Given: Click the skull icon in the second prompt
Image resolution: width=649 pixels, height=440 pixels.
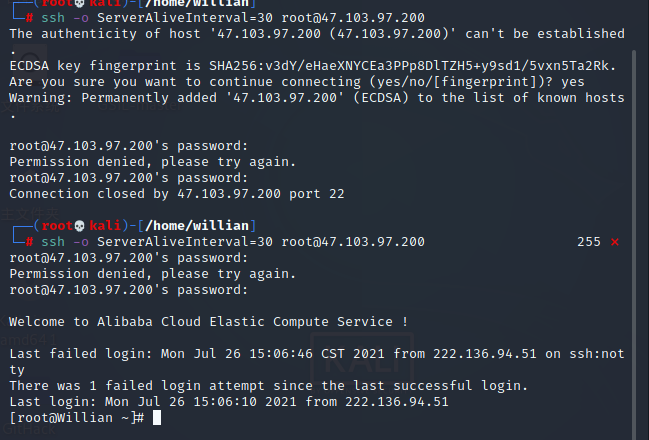Looking at the screenshot, I should (x=80, y=226).
